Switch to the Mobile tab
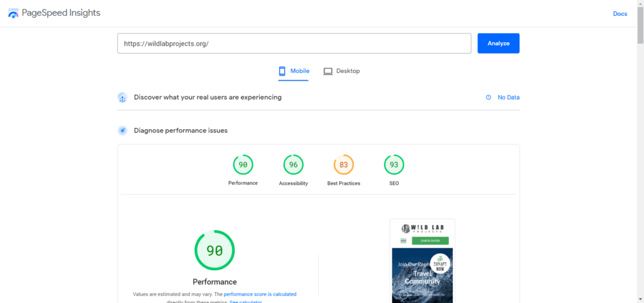Image resolution: width=644 pixels, height=303 pixels. click(294, 71)
